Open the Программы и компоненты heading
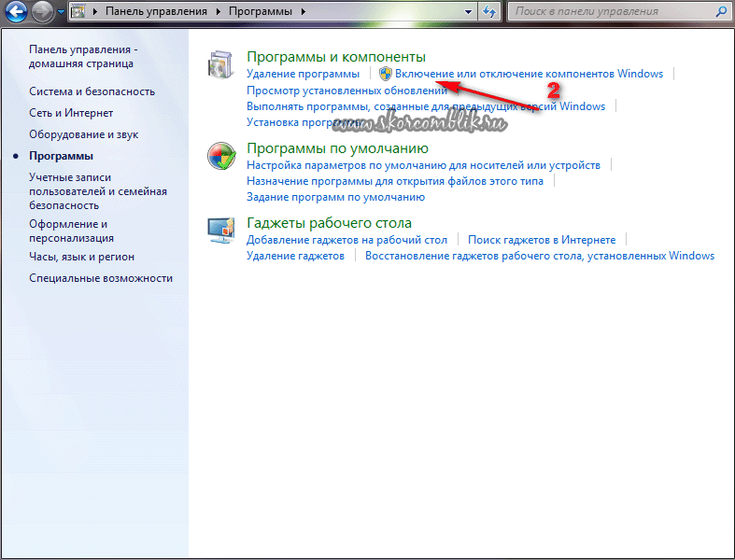Viewport: 735px width, 560px height. pyautogui.click(x=336, y=57)
